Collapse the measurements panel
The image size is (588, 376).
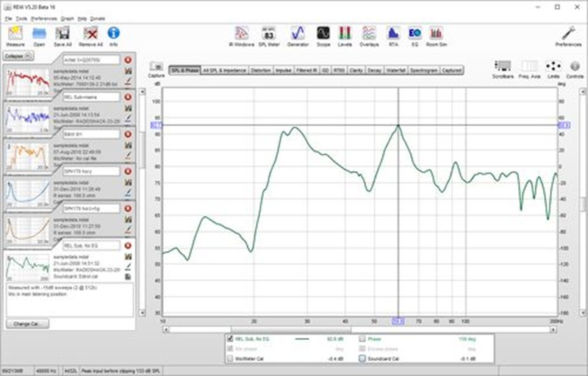(x=18, y=56)
